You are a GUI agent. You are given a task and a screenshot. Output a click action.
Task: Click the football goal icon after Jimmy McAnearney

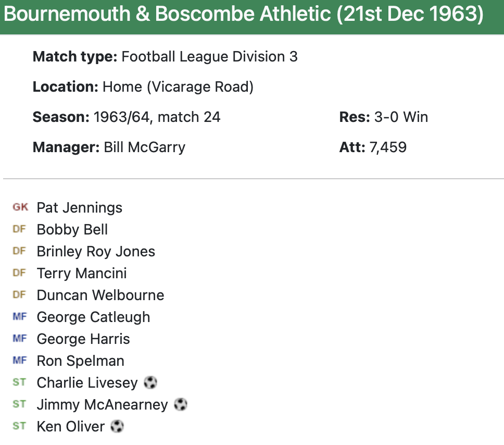[181, 404]
